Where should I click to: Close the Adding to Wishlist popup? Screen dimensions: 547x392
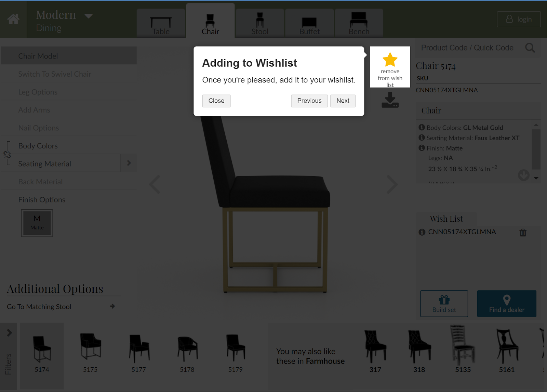coord(216,101)
